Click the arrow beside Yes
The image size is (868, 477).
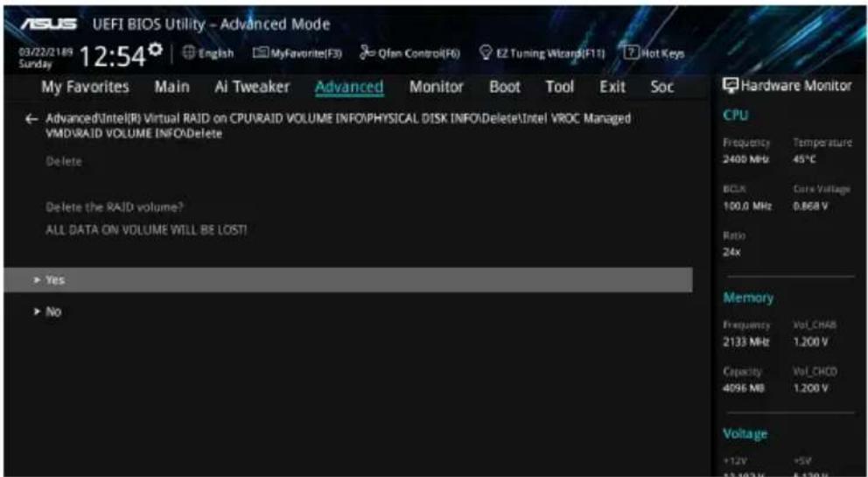click(37, 280)
